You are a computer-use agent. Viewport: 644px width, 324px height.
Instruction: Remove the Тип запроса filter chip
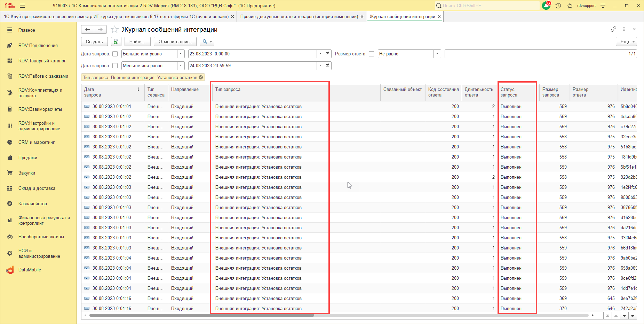[x=201, y=77]
